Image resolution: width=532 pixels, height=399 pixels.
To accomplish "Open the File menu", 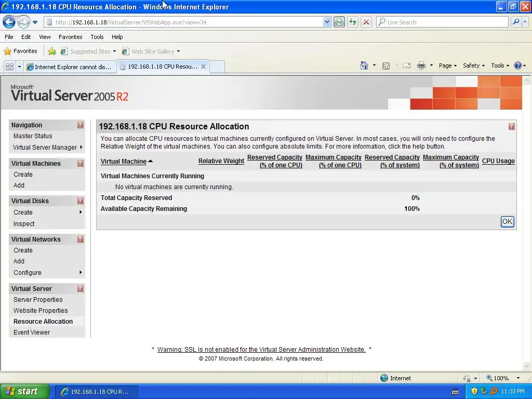I will (9, 37).
